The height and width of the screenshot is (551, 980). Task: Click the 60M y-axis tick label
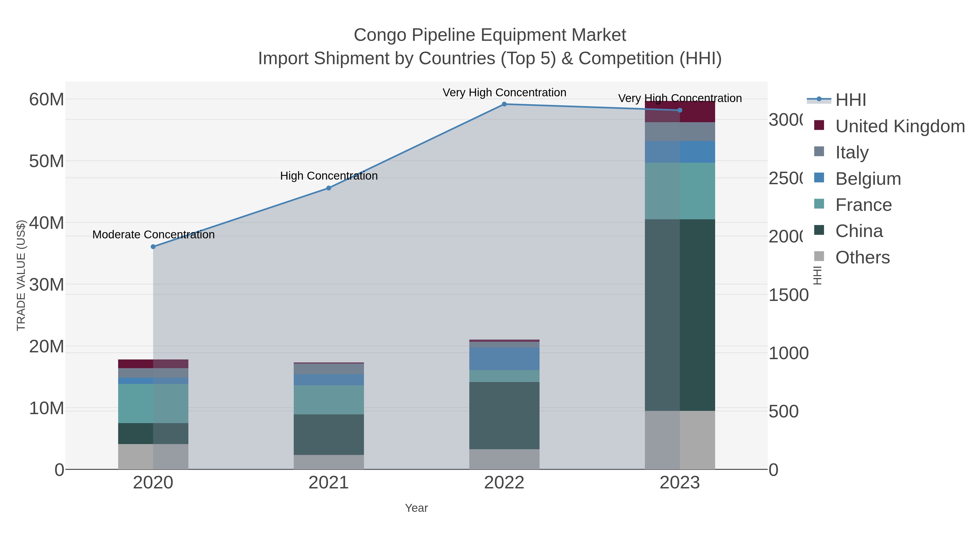46,100
